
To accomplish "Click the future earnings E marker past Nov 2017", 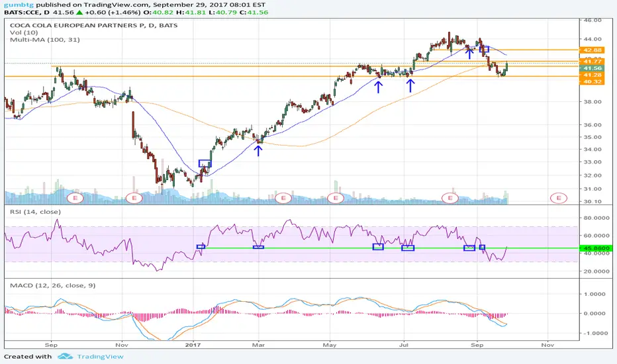I will pos(559,198).
